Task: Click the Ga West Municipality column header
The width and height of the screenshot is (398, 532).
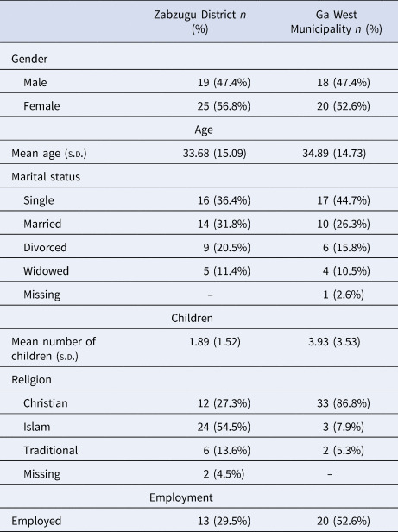Action: pyautogui.click(x=336, y=22)
